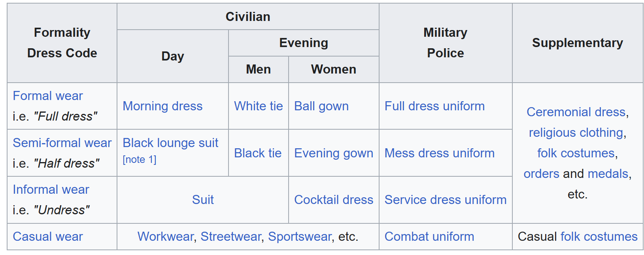Open the Ceremonial dress link
Viewport: 644px width, 255px height.
tap(576, 112)
